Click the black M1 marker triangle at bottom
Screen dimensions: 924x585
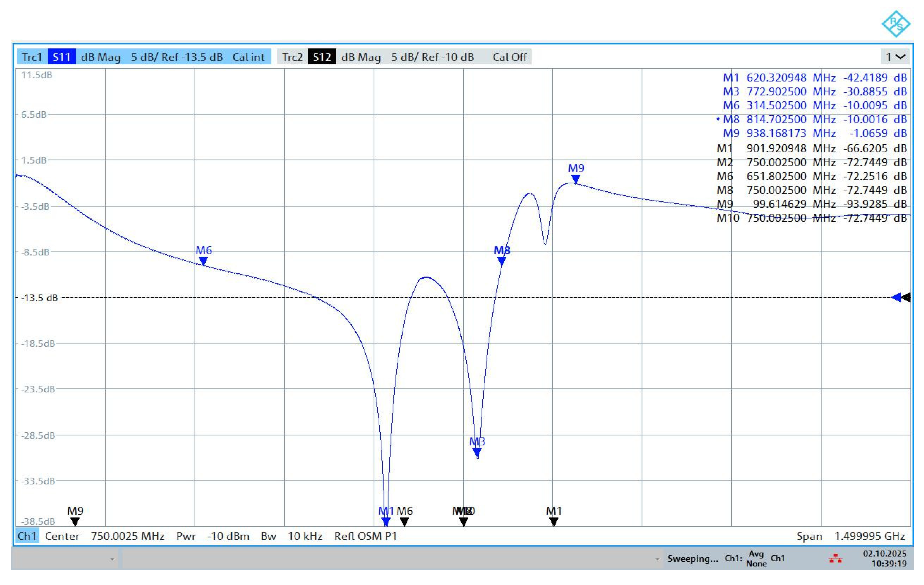coord(553,522)
